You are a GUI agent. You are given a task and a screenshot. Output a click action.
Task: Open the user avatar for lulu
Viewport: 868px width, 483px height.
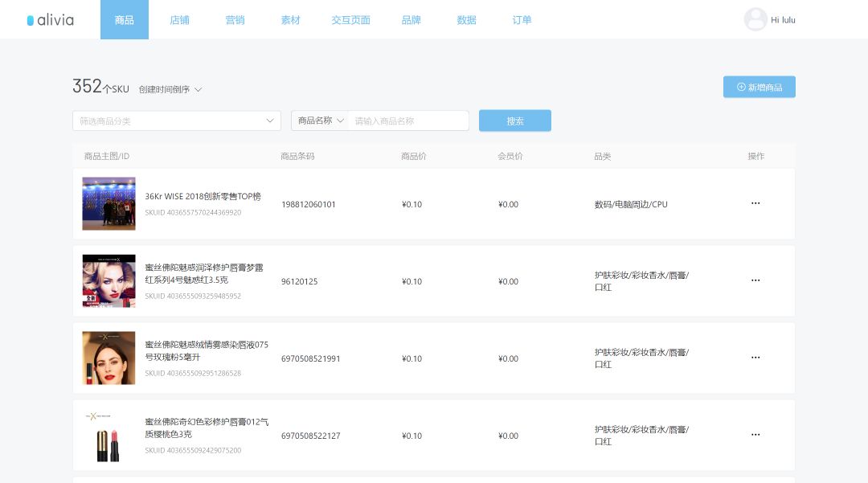(755, 19)
